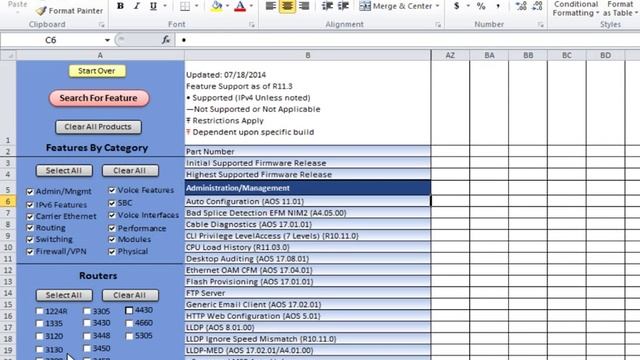Toggle underline formatting
640x360 pixels.
pyautogui.click(x=153, y=6)
